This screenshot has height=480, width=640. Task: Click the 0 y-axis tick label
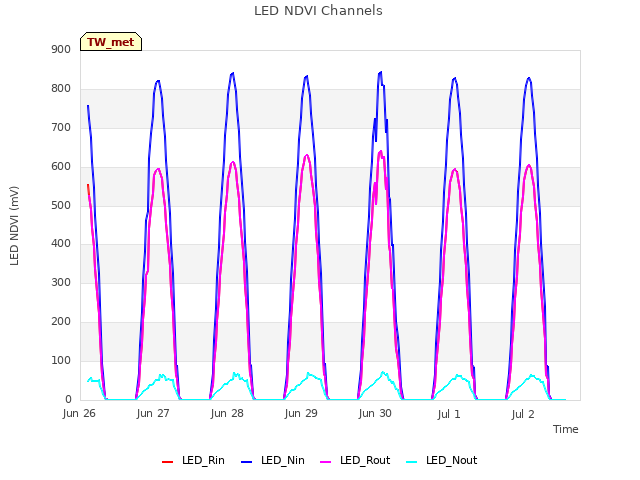pos(68,399)
